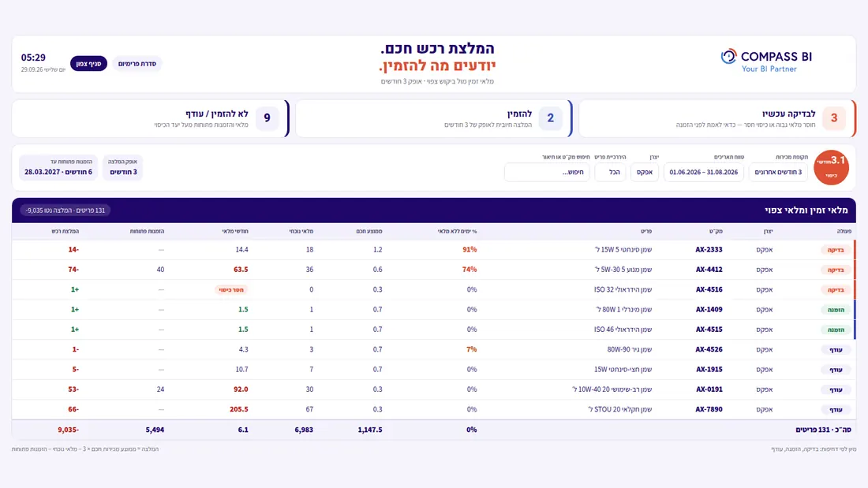Select SKU AX-1915
The width and height of the screenshot is (868, 488).
point(709,369)
